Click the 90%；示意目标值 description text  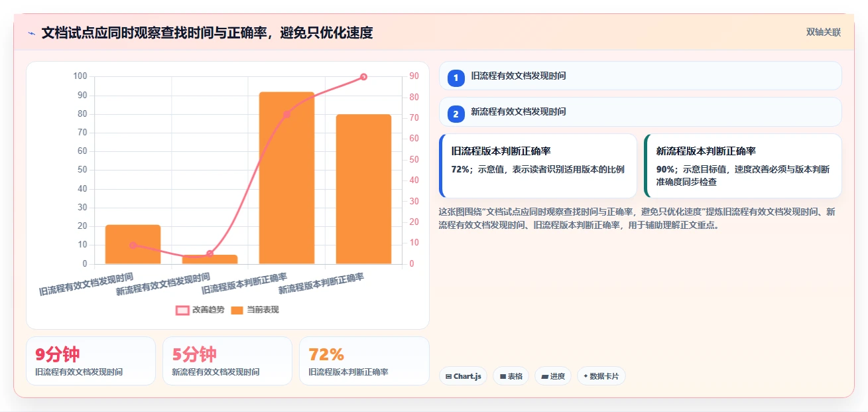[743, 175]
